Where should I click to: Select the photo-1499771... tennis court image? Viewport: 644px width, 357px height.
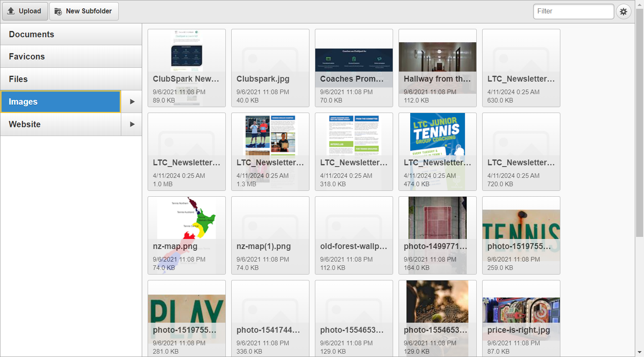coord(437,235)
